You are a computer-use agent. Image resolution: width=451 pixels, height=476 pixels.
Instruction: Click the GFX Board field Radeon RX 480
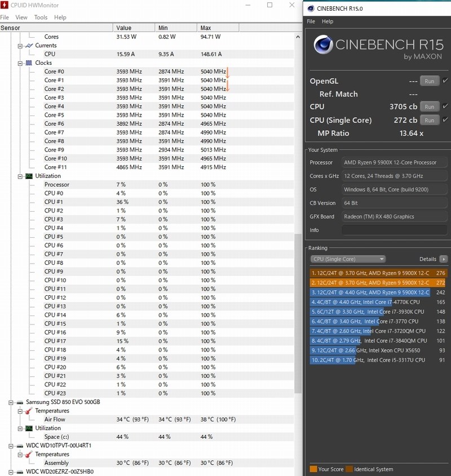pyautogui.click(x=394, y=216)
